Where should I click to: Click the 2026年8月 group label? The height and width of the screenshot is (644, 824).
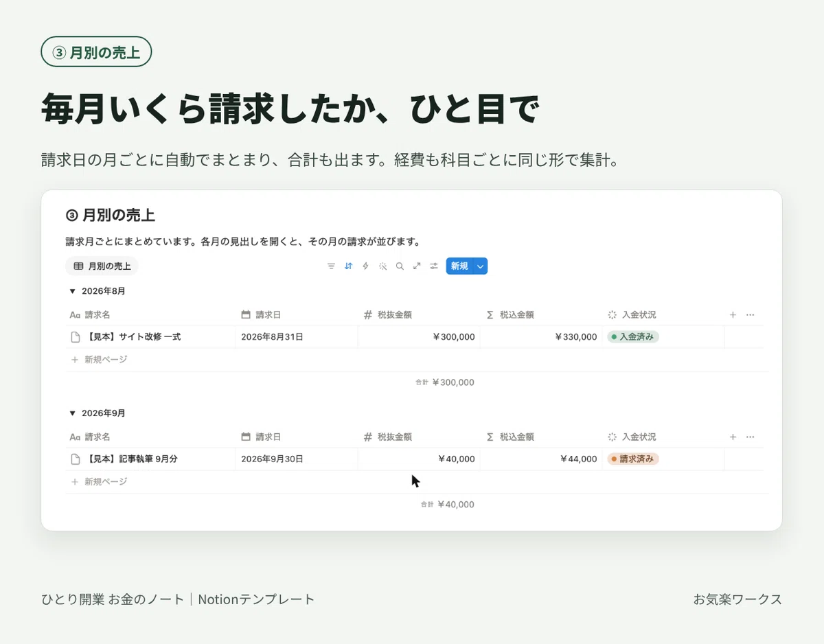tap(103, 291)
